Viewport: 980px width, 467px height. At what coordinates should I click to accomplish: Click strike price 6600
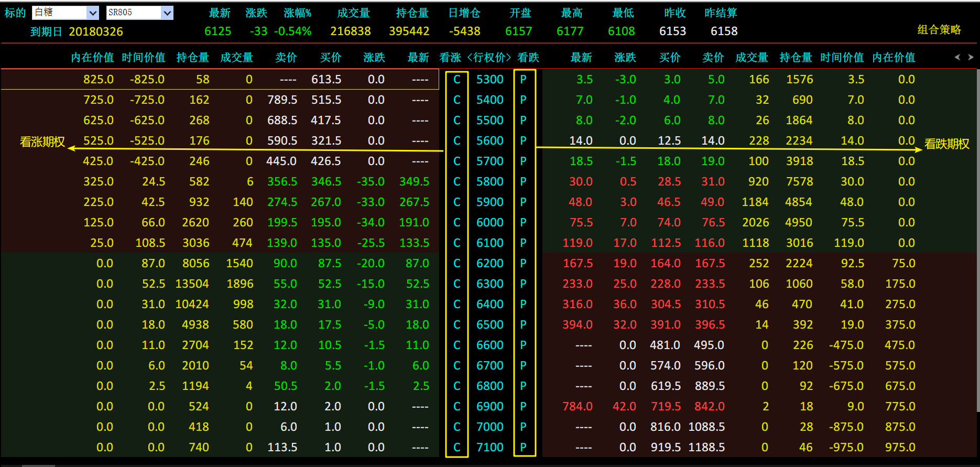tap(490, 345)
